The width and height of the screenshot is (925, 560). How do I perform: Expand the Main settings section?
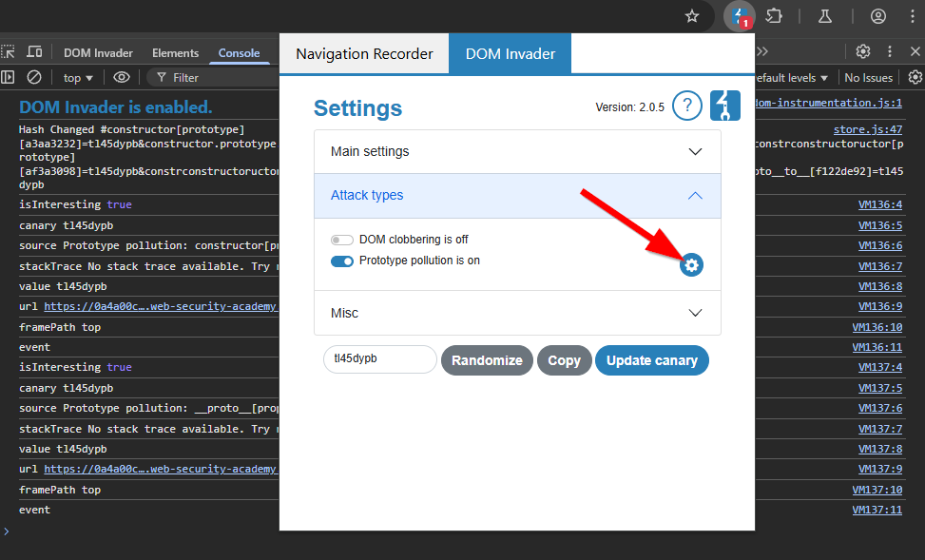click(517, 152)
